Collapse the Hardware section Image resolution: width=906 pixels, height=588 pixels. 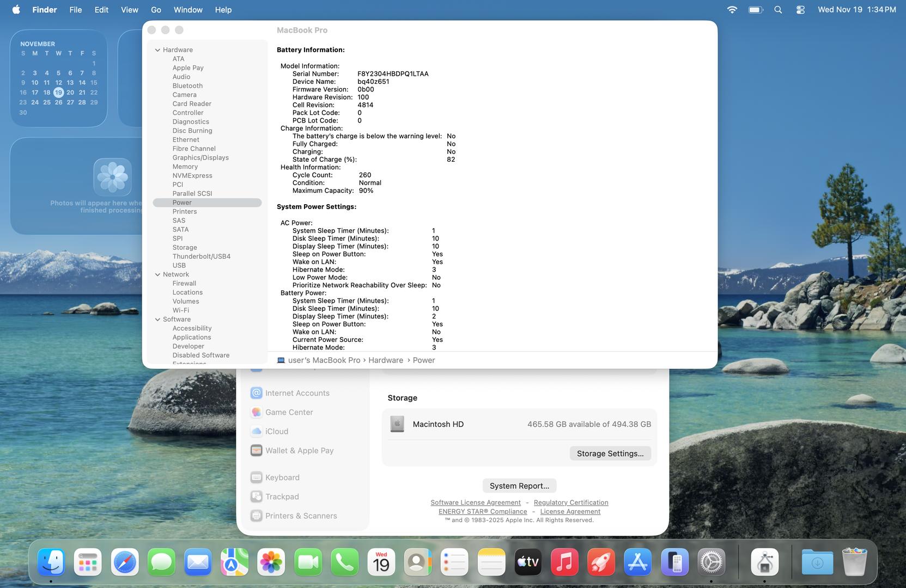click(157, 50)
